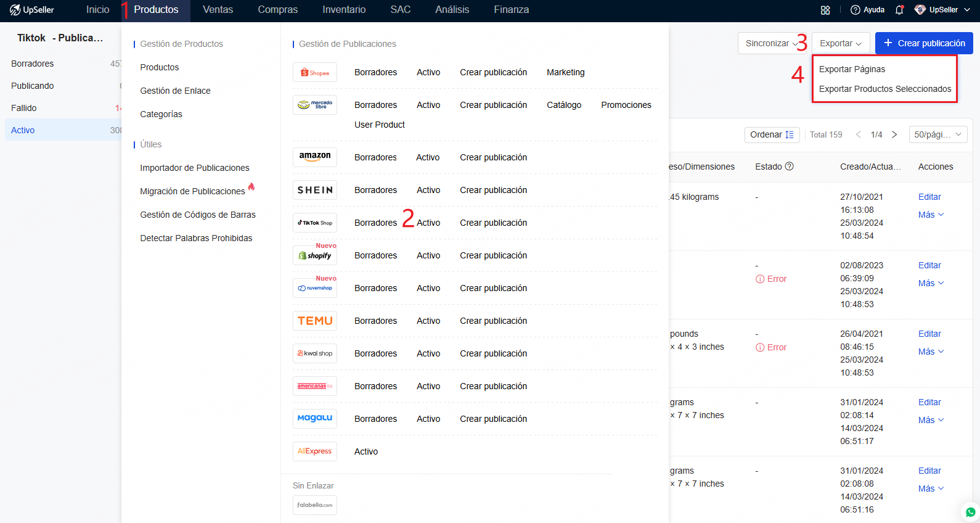
Task: Select the Mercado Libre marketplace logo
Action: click(315, 105)
